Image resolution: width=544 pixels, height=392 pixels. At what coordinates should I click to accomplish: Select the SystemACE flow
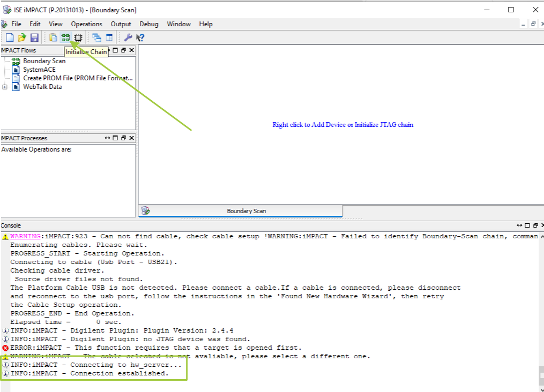tap(39, 70)
